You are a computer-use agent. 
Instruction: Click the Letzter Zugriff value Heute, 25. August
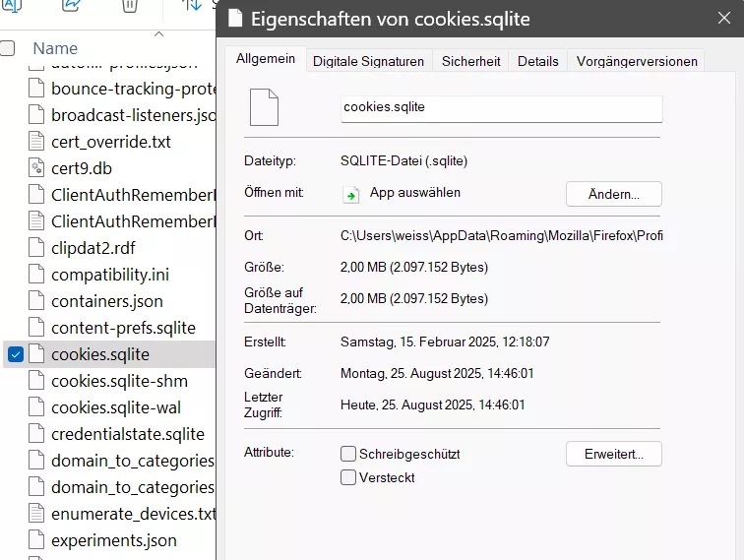pos(432,404)
